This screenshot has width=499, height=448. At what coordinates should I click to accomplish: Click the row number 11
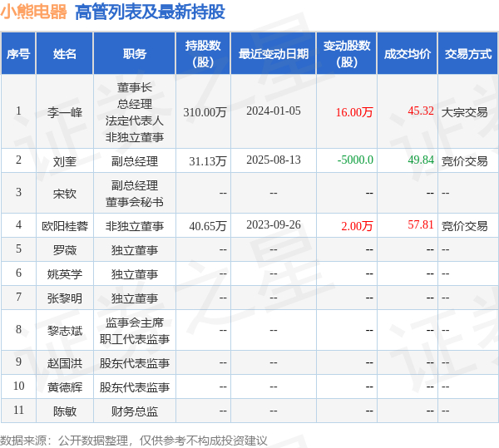(x=18, y=410)
